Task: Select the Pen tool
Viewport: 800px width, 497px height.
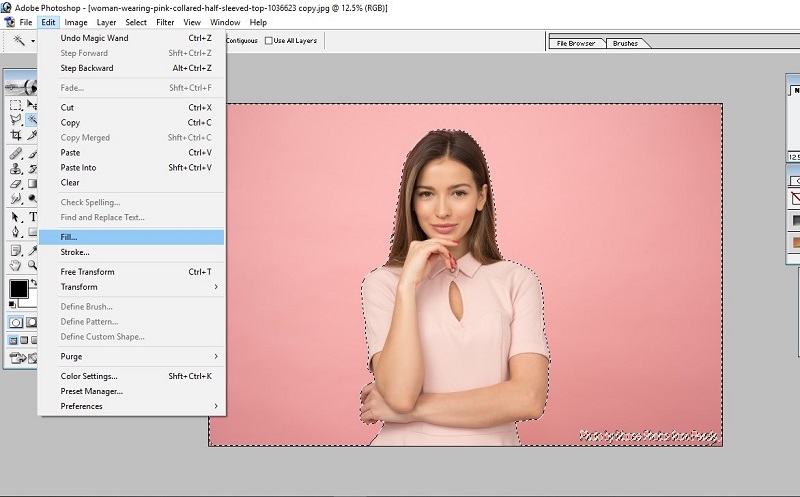Action: tap(16, 232)
